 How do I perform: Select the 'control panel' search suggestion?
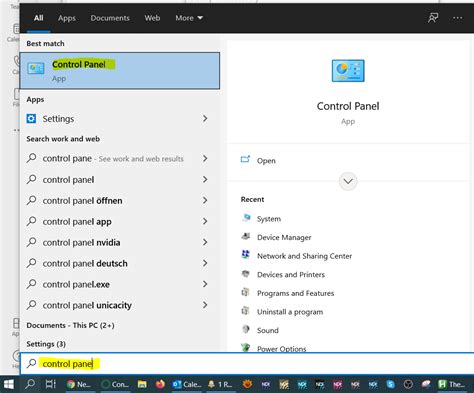(x=68, y=180)
